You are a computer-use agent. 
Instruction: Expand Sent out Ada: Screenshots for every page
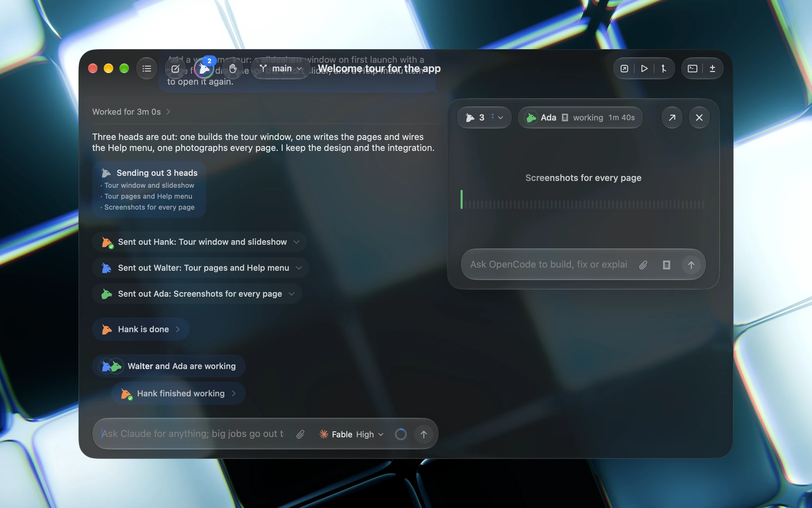point(197,294)
